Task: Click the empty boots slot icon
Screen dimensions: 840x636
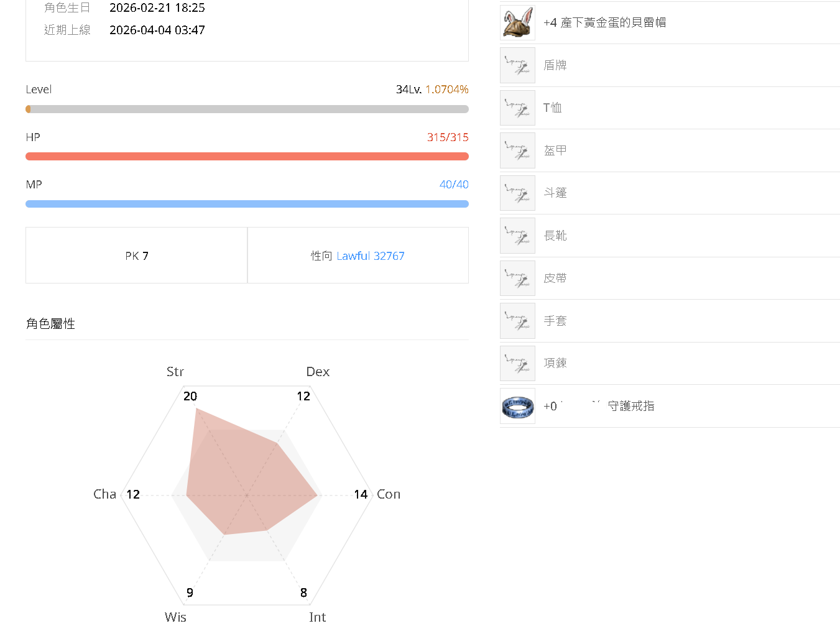Action: point(517,236)
